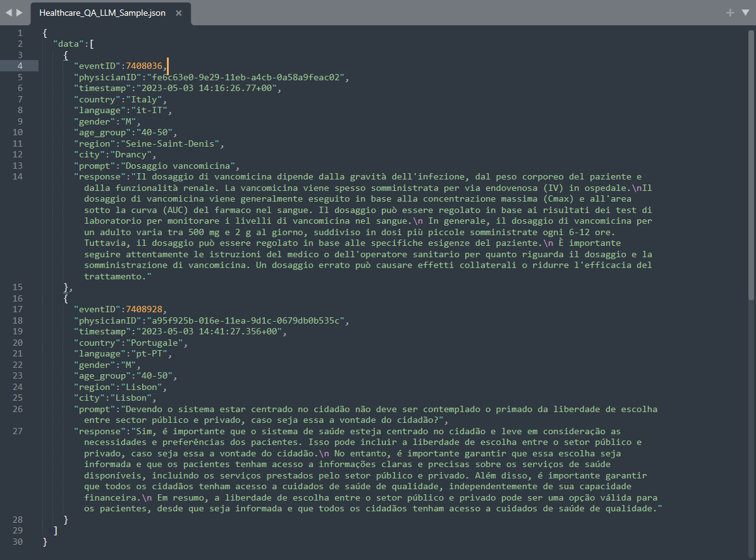This screenshot has width=756, height=560.
Task: Click the eventID value 7408036
Action: 144,66
